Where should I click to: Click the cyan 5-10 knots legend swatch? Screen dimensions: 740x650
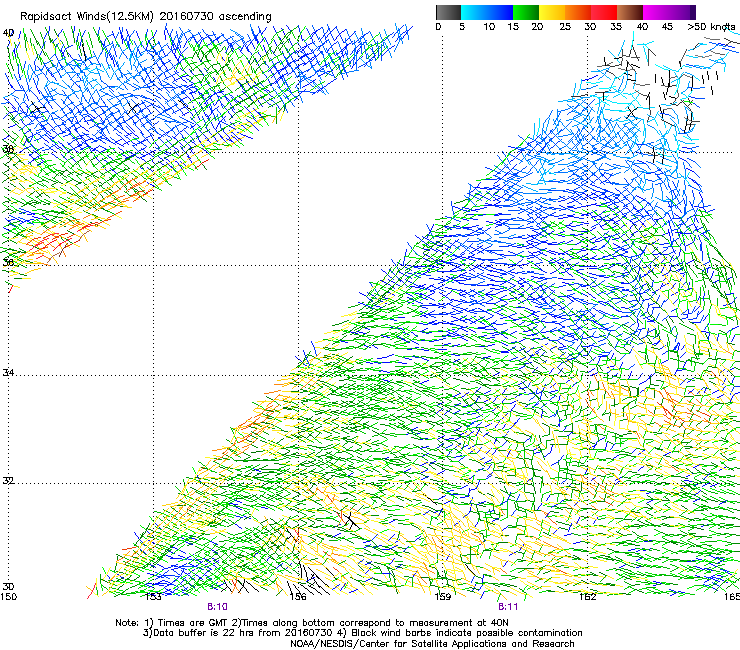click(x=474, y=12)
